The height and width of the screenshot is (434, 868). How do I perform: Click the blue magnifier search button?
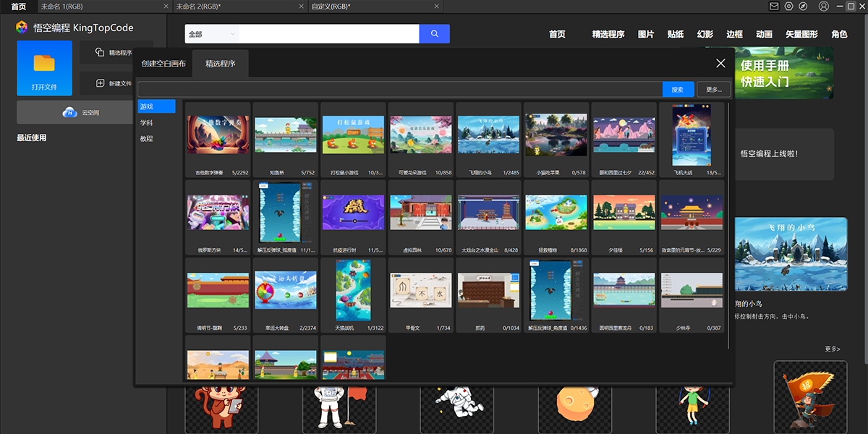tap(435, 34)
